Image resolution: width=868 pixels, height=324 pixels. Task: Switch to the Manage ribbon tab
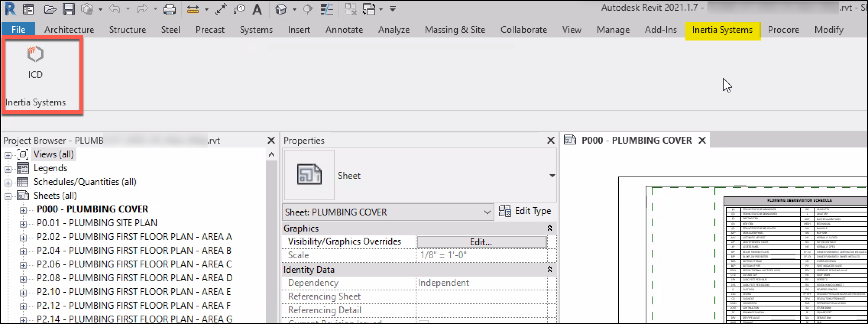pos(613,30)
